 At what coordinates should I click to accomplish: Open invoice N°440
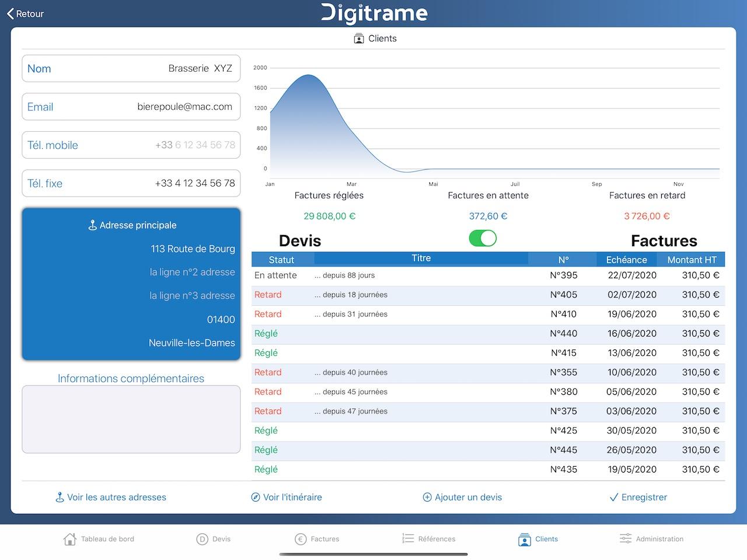point(488,334)
